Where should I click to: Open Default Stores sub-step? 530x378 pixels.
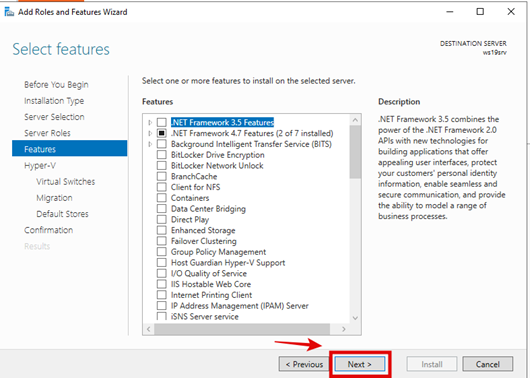click(62, 214)
